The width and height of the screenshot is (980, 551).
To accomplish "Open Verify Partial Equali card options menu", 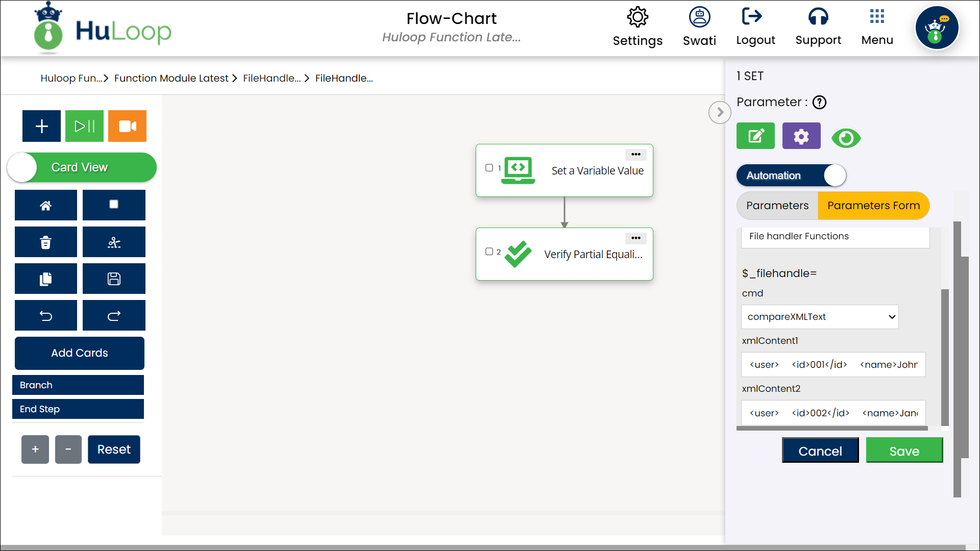I will click(x=635, y=238).
